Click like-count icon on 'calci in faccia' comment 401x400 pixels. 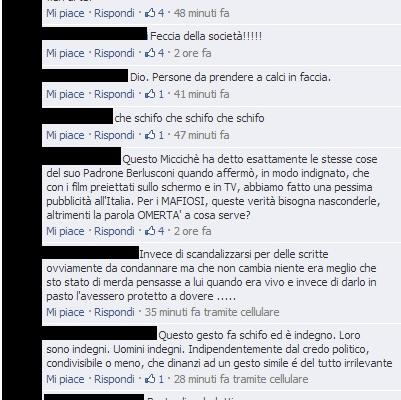[x=150, y=94]
